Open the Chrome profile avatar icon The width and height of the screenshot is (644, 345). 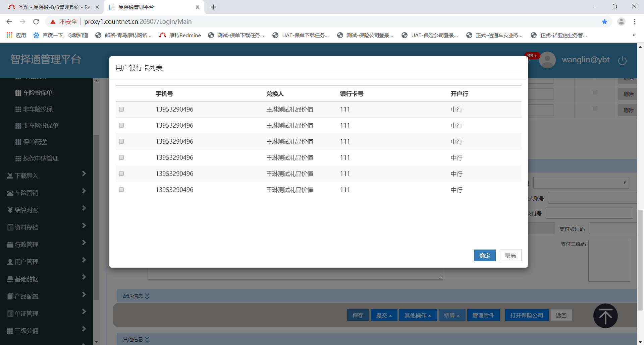621,22
